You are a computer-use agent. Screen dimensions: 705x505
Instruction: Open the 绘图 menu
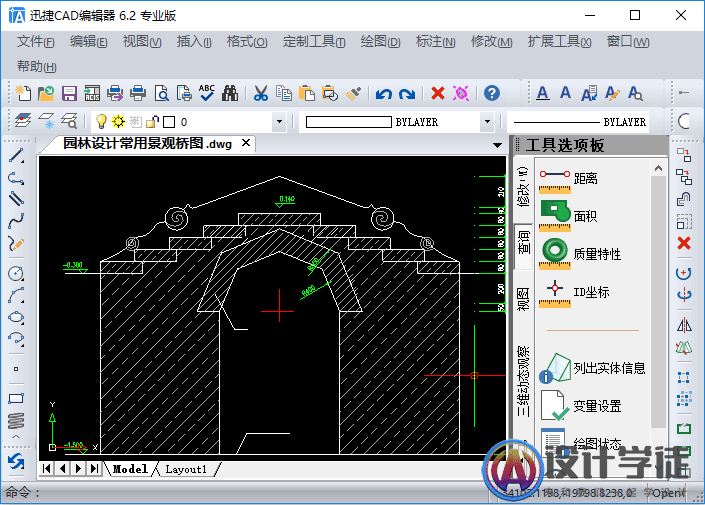point(380,42)
